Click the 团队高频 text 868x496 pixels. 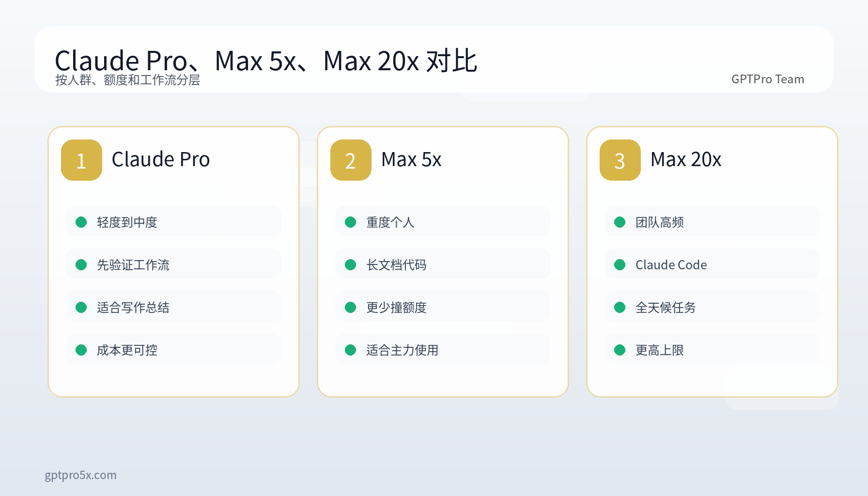pyautogui.click(x=660, y=222)
